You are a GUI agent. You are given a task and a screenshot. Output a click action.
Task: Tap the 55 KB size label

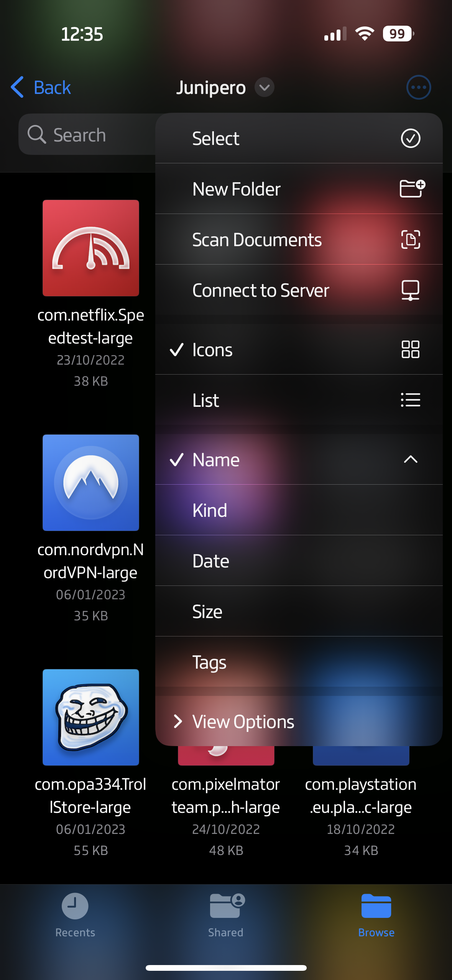tap(91, 850)
